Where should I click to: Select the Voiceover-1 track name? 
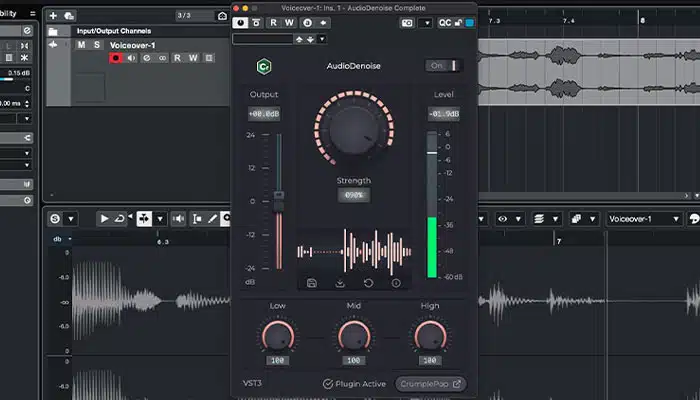[x=132, y=45]
